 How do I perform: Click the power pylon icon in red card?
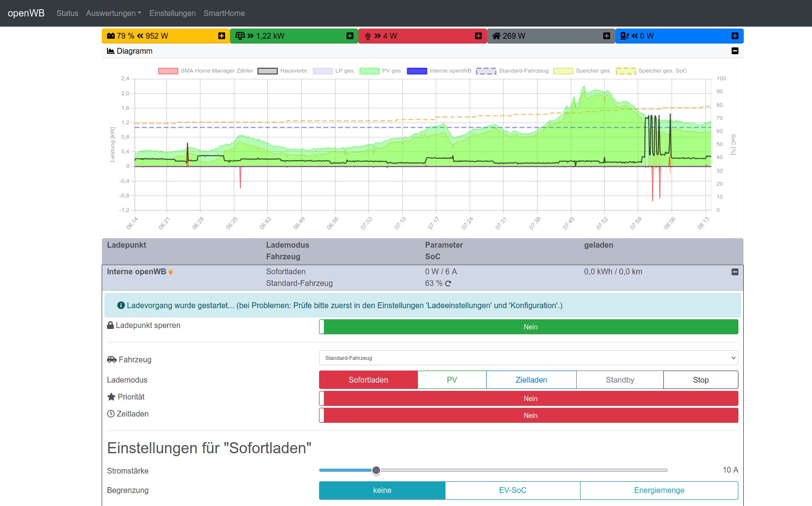click(x=368, y=36)
